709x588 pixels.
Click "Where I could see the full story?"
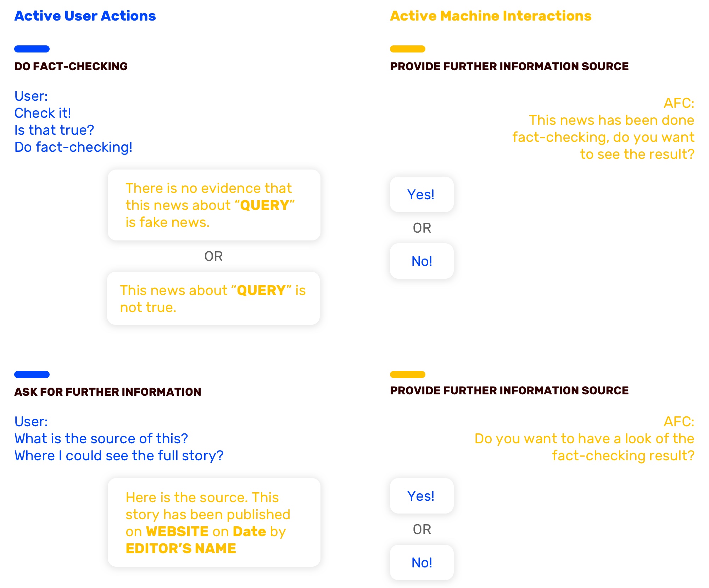click(x=119, y=456)
